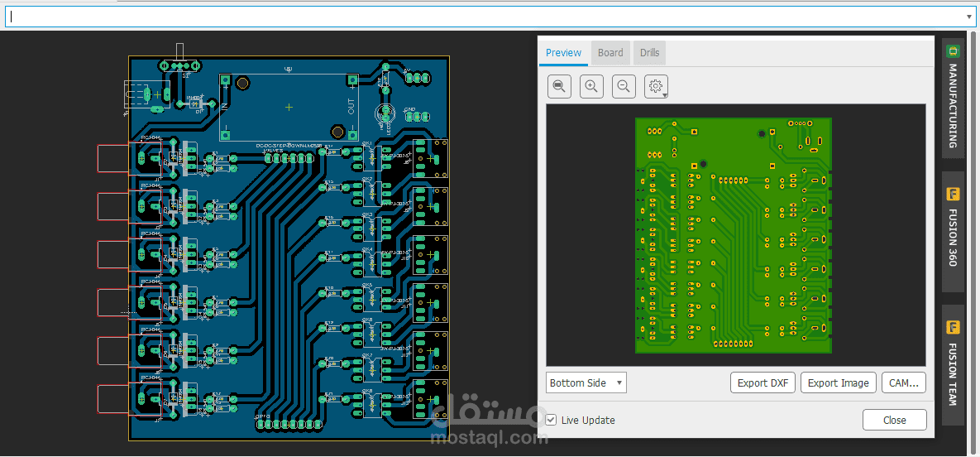
Task: Select the OUT label on DC-DC module
Action: pos(351,108)
